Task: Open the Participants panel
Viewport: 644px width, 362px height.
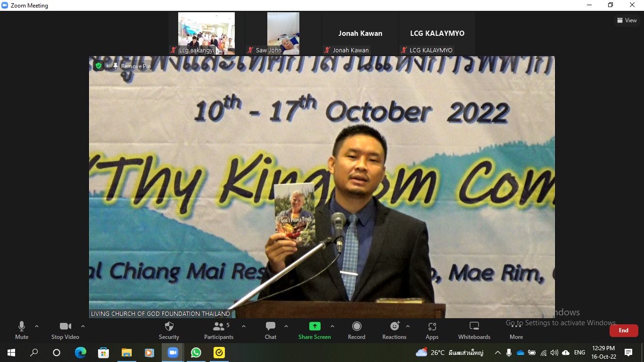Action: (x=219, y=330)
